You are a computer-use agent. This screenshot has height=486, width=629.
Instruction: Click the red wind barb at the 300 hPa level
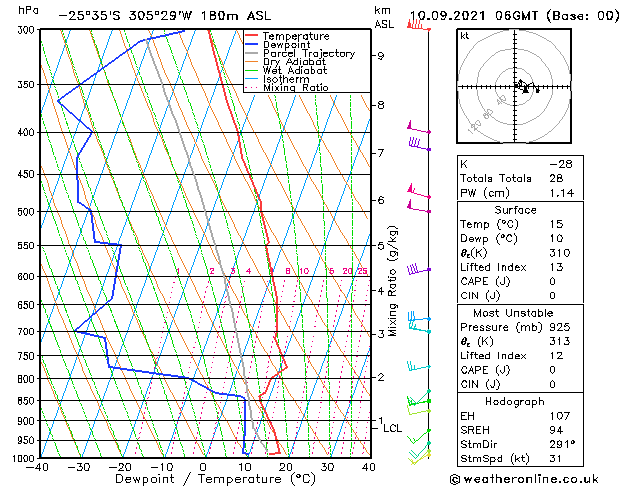click(419, 26)
